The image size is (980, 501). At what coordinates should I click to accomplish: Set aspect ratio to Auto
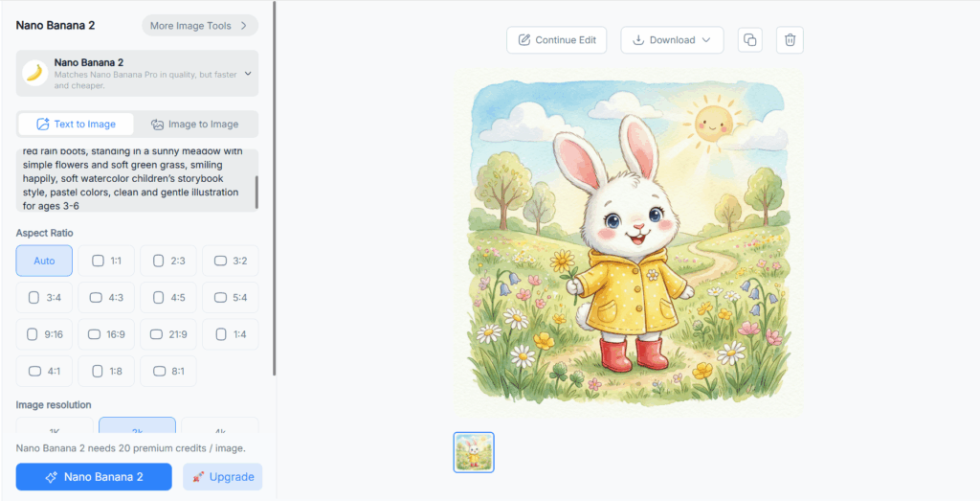point(44,261)
